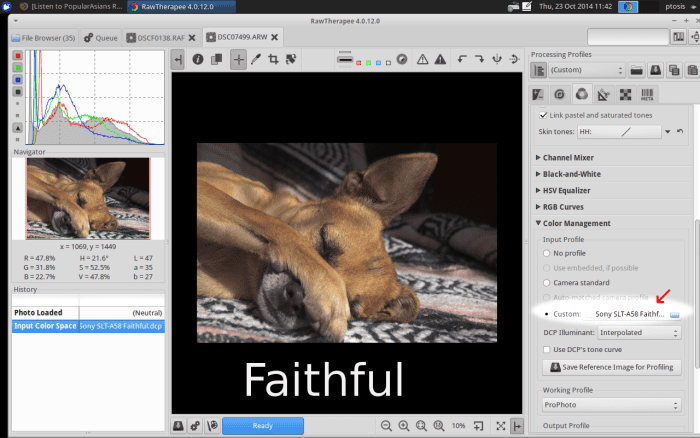Open the Exposure tools tab
700x438 pixels.
coord(539,96)
